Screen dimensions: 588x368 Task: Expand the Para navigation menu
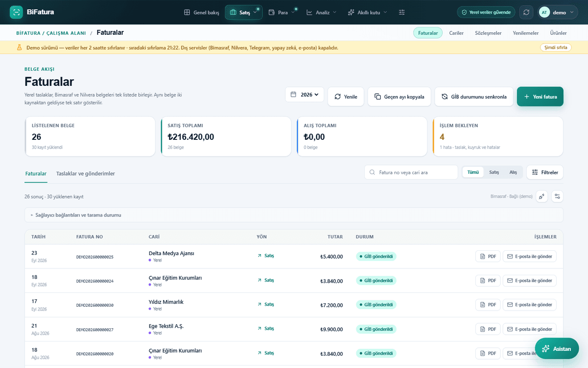tap(282, 12)
